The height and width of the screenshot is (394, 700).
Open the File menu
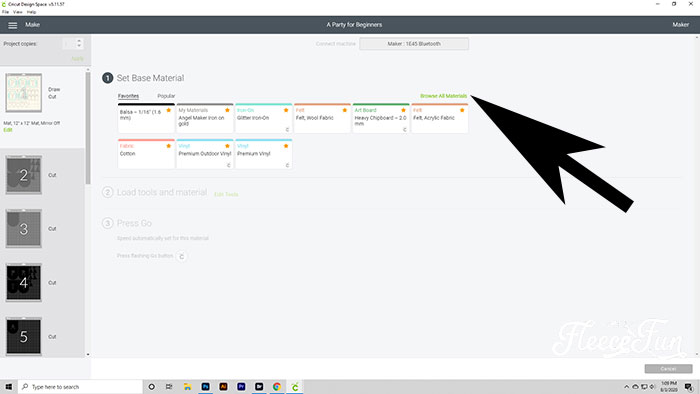tap(5, 12)
